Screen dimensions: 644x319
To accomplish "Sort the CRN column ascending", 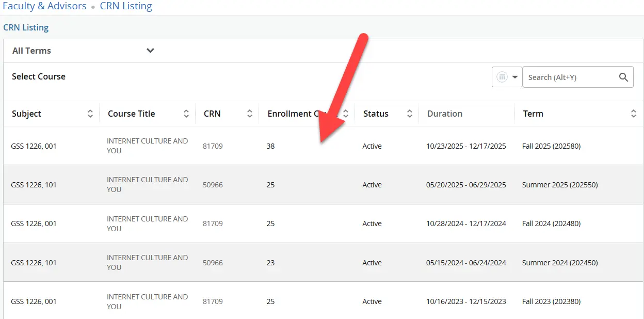I will coord(250,113).
